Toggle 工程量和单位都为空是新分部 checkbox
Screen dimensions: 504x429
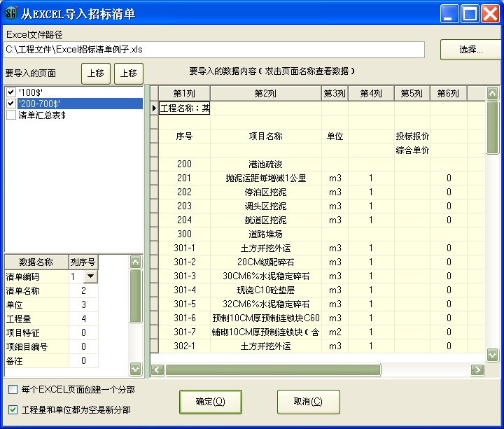click(x=13, y=409)
